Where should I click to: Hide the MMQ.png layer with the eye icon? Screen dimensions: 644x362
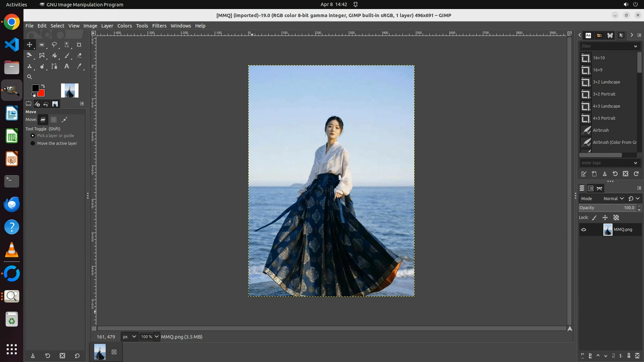(584, 230)
